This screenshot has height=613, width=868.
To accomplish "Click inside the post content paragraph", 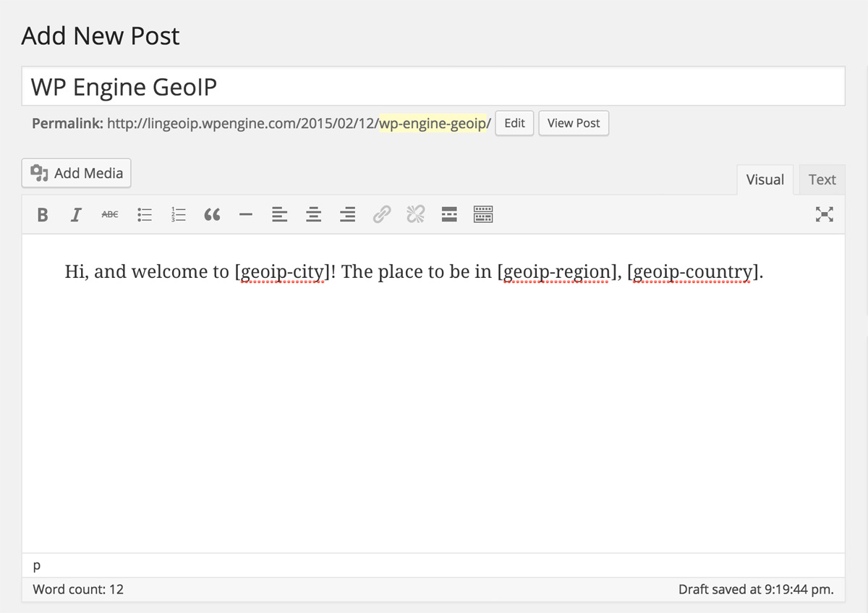I will click(x=414, y=273).
